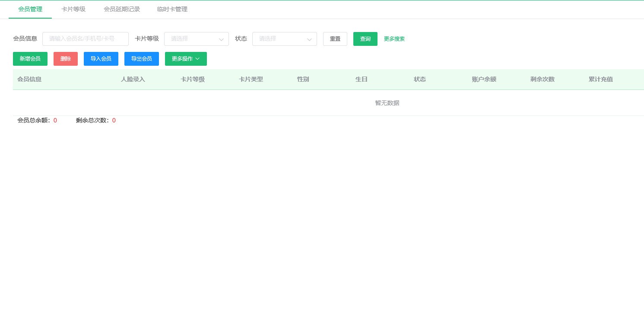
Task: Click the 暂无数据 empty table message
Action: point(387,103)
